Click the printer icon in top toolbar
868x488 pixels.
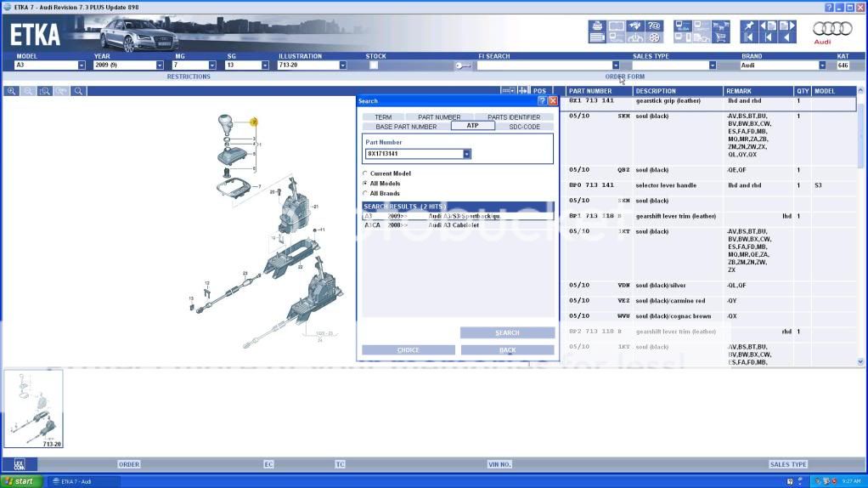pos(596,27)
